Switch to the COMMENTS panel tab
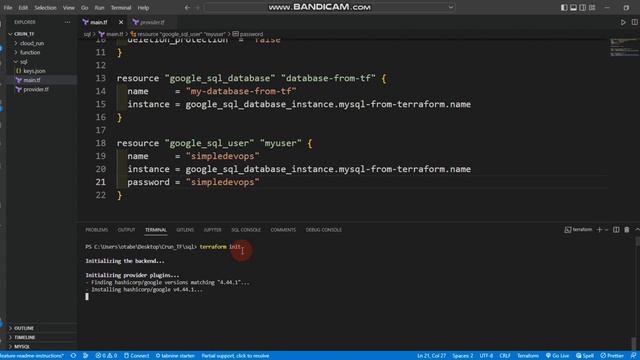This screenshot has width=640, height=360. [x=283, y=230]
